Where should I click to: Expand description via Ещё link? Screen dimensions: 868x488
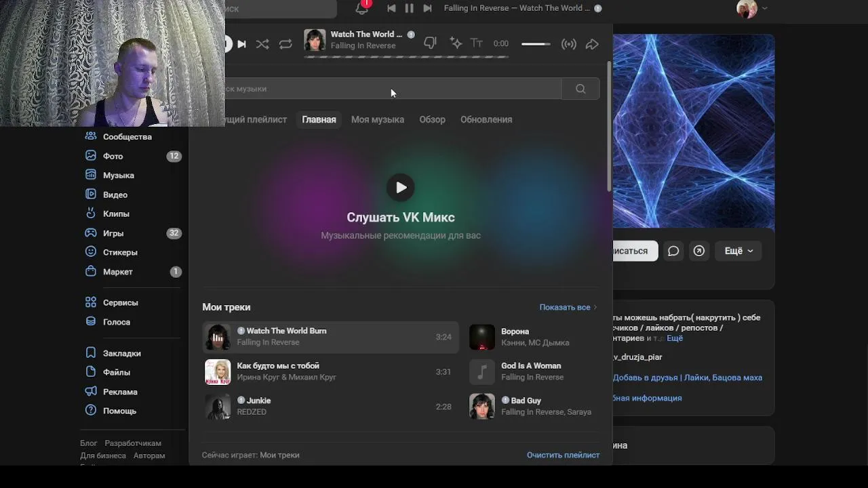(x=675, y=338)
